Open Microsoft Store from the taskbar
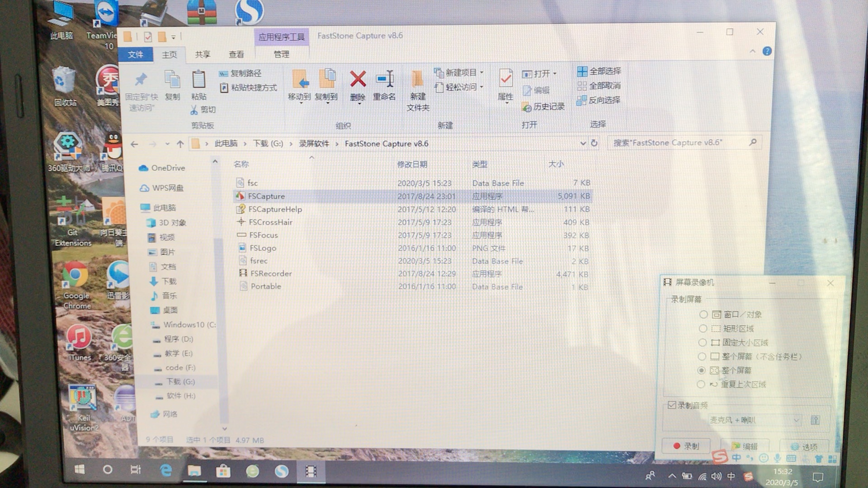The image size is (868, 488). 222,471
